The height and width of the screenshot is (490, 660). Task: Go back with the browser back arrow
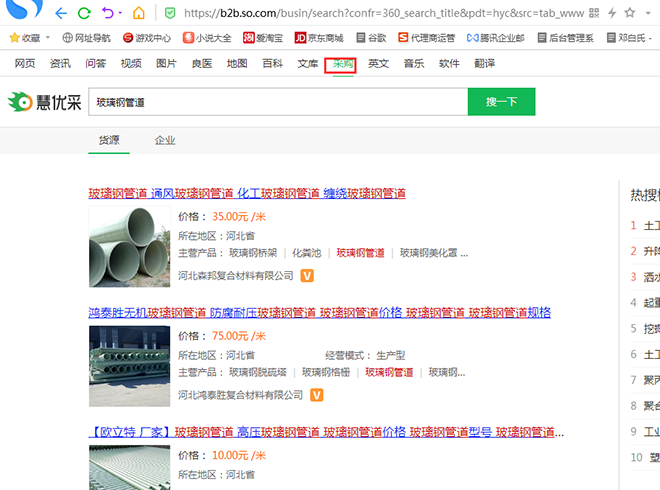pos(61,13)
